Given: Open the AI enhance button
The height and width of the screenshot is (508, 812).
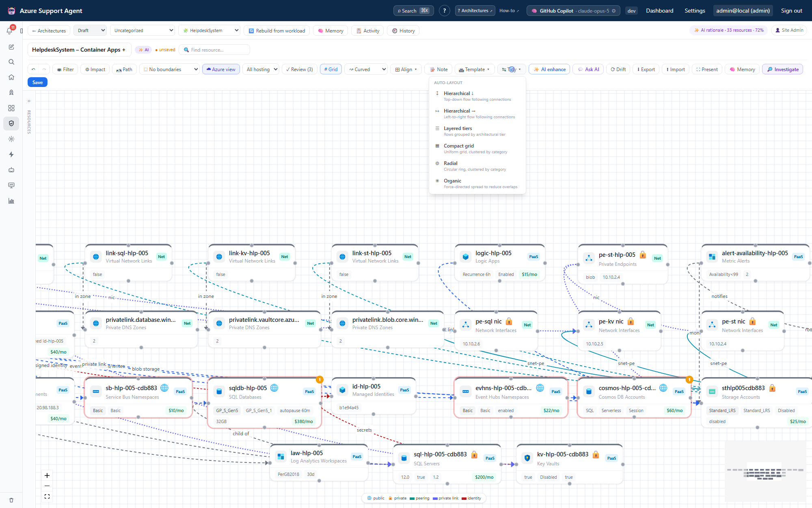Looking at the screenshot, I should point(549,69).
